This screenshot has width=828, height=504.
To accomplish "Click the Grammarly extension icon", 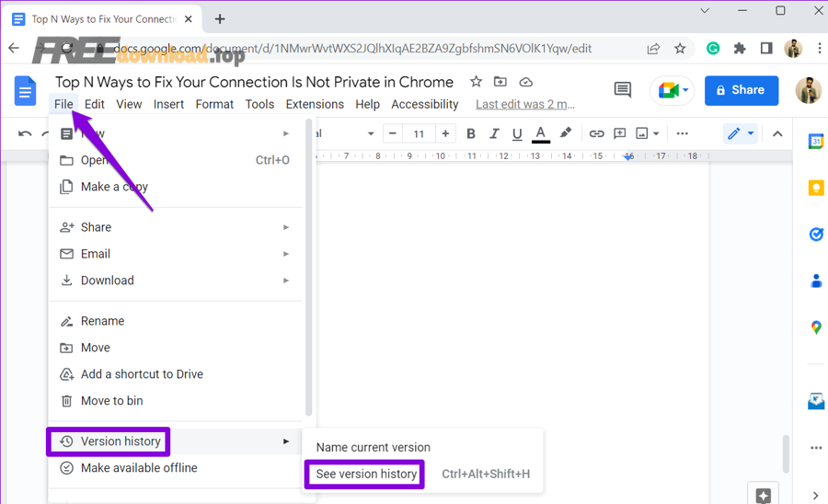I will tap(713, 49).
